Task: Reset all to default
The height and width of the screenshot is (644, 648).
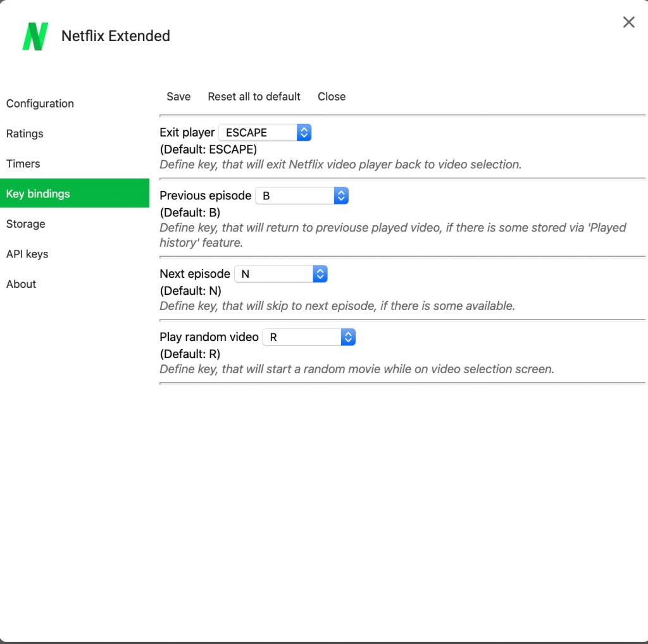Action: pos(254,97)
